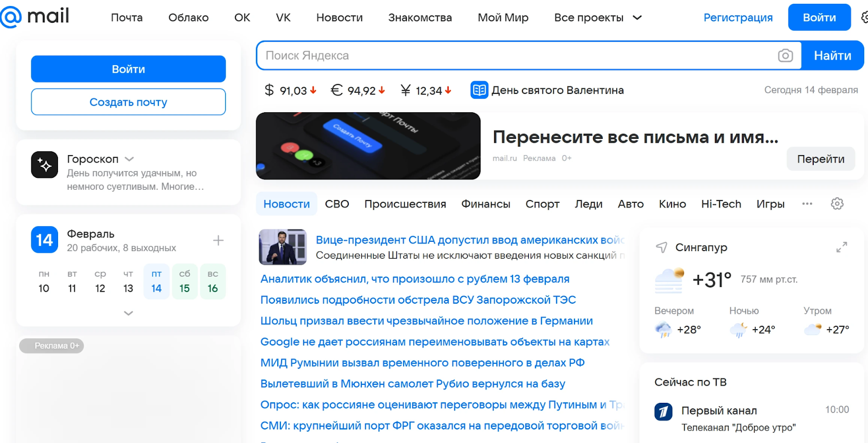Open camera image search icon

tap(785, 55)
